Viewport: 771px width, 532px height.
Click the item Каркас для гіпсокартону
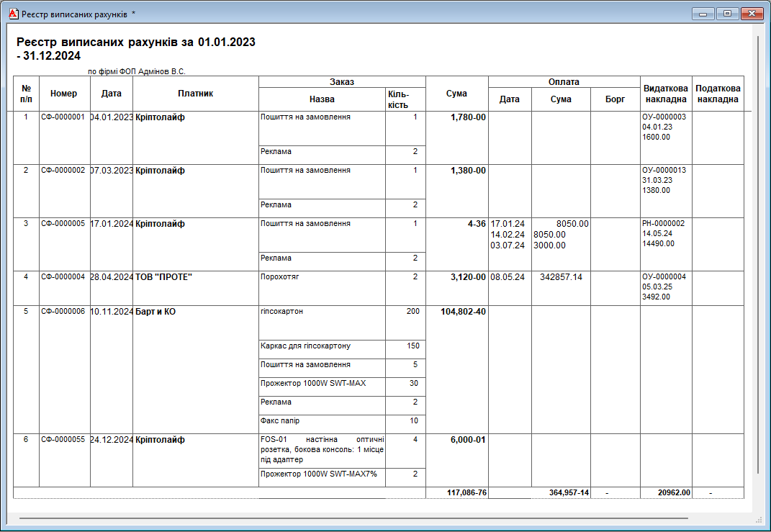point(305,346)
